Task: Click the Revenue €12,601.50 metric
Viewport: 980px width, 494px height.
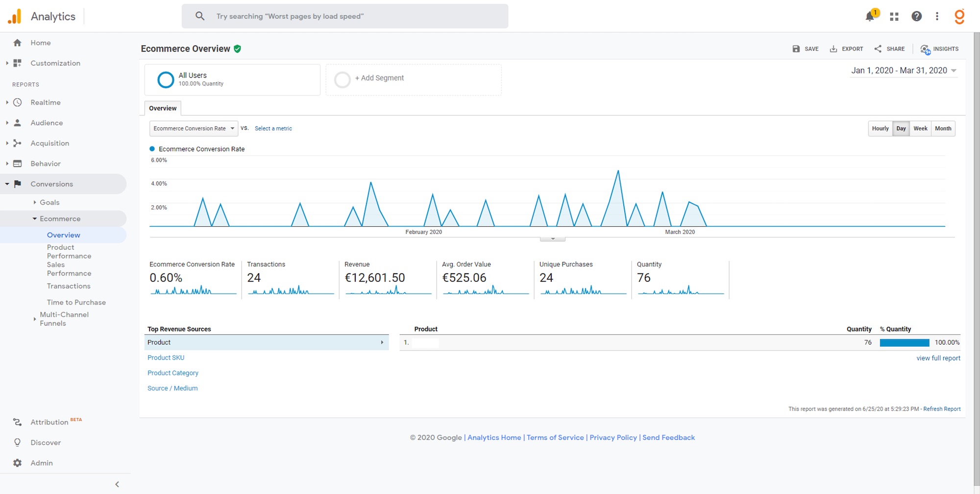Action: pos(375,278)
